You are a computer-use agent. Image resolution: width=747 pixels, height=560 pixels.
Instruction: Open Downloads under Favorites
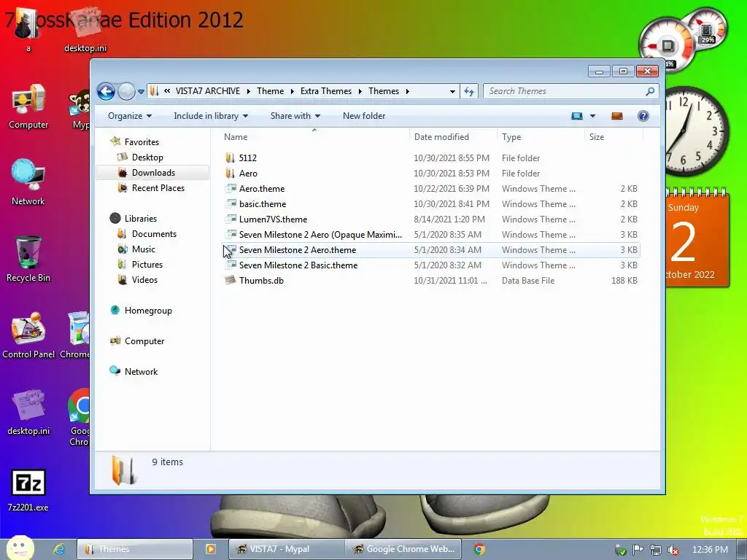point(153,172)
